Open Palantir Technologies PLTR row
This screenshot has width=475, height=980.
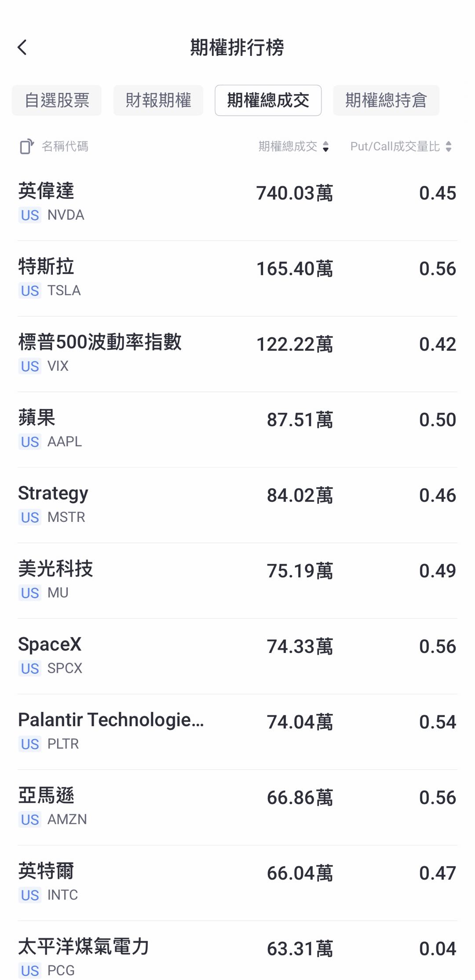click(x=237, y=732)
